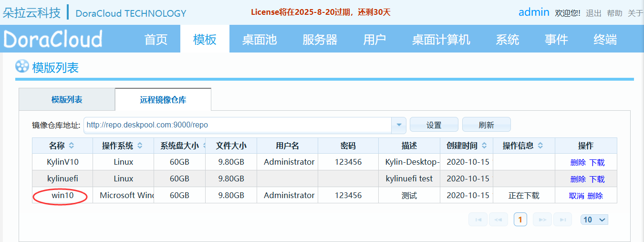Click the 刷新 button

tap(486, 125)
